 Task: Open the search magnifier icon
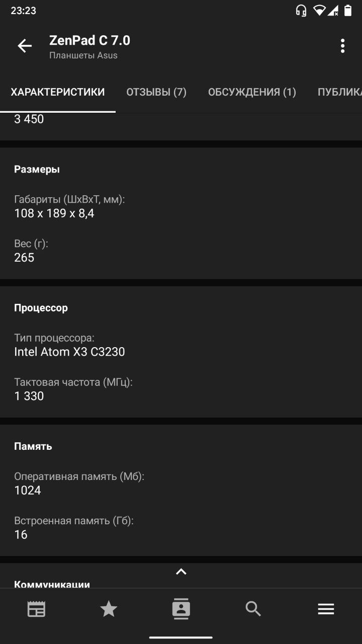coord(253,609)
